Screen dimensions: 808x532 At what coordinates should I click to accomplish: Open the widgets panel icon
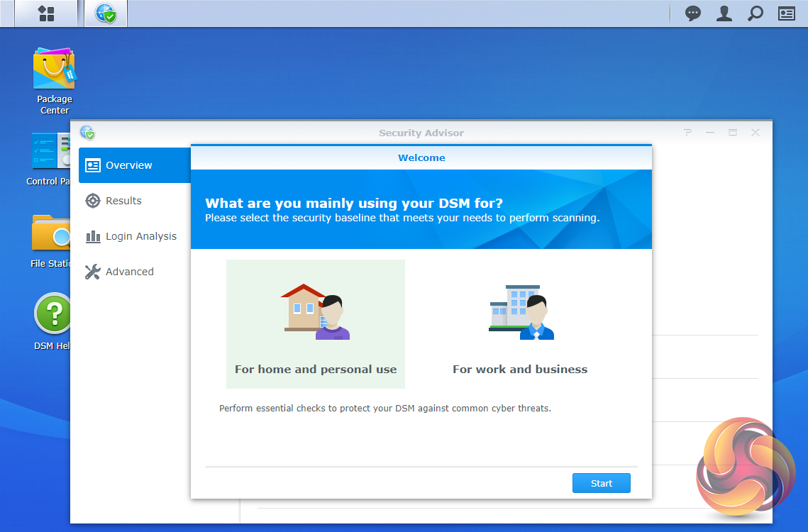786,13
